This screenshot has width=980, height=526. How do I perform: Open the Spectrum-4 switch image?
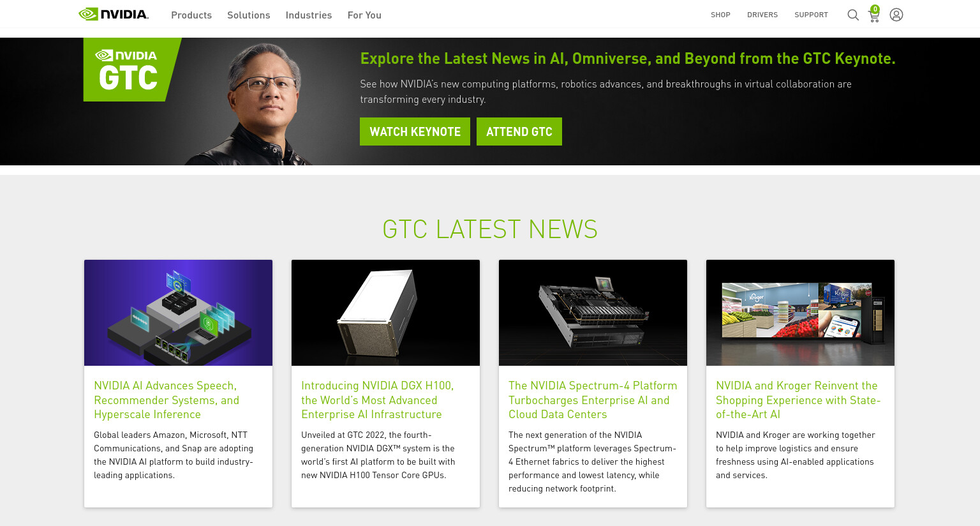pyautogui.click(x=593, y=313)
